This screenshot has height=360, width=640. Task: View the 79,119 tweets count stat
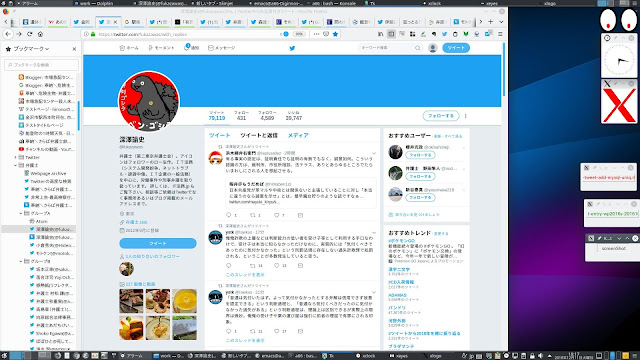pyautogui.click(x=217, y=116)
